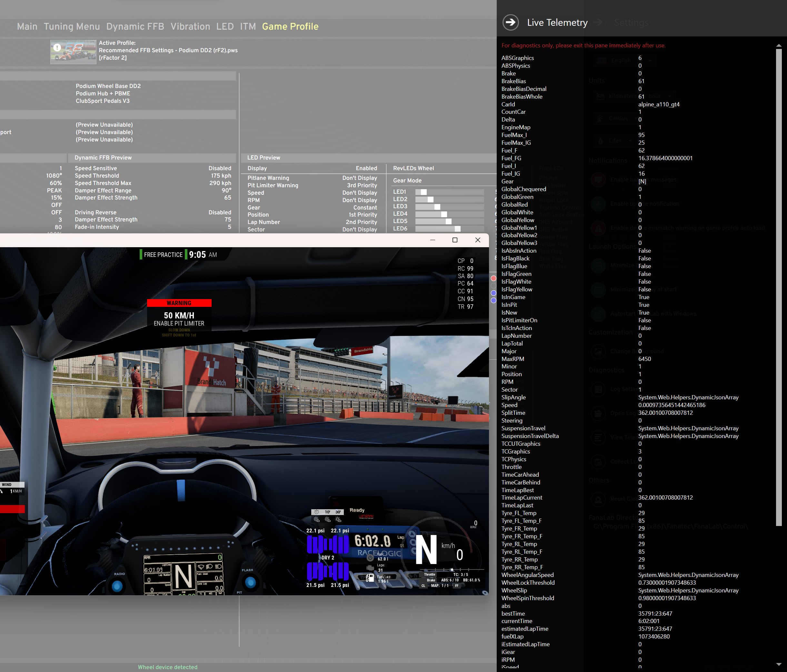Viewport: 787px width, 672px height.
Task: Select the CarId value alpine_a110_gt4
Action: pos(659,104)
